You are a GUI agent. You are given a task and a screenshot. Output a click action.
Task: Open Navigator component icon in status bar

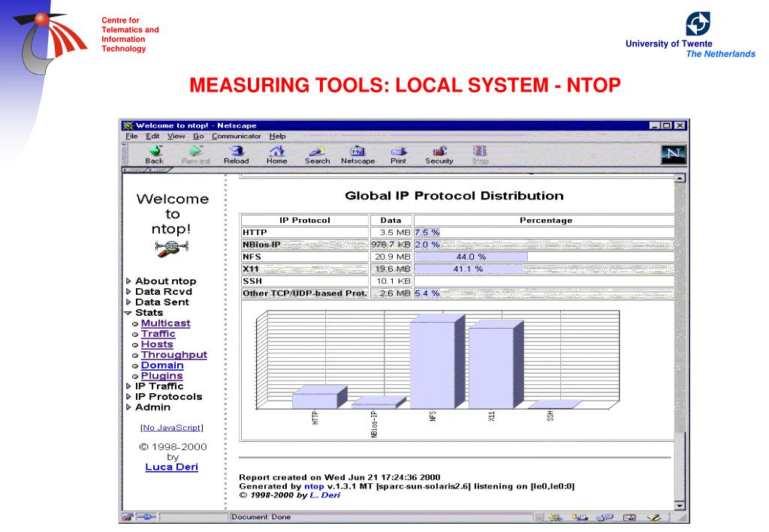click(556, 517)
